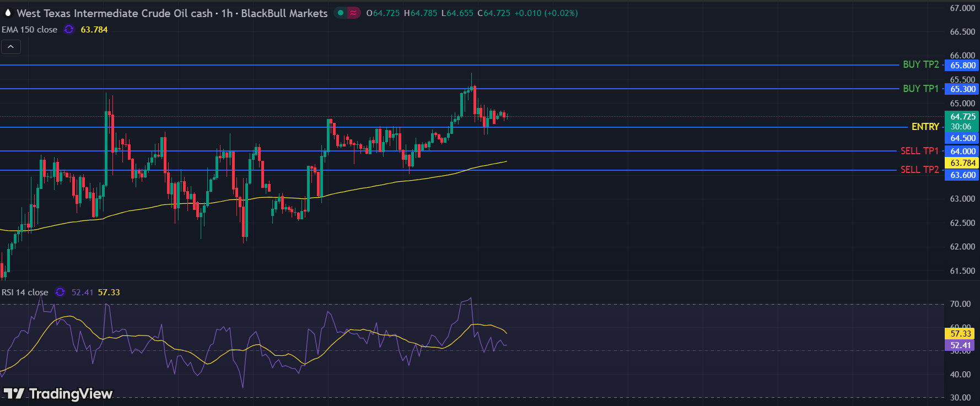The width and height of the screenshot is (980, 406).
Task: Click the green market open status dot
Action: [x=341, y=13]
